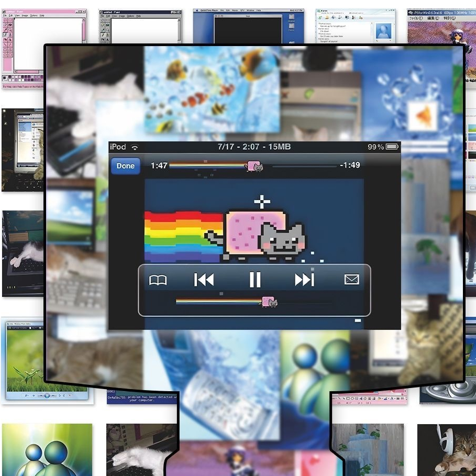The height and width of the screenshot is (476, 476).
Task: Click the cat with headphones thumbnail
Action: click(x=447, y=450)
